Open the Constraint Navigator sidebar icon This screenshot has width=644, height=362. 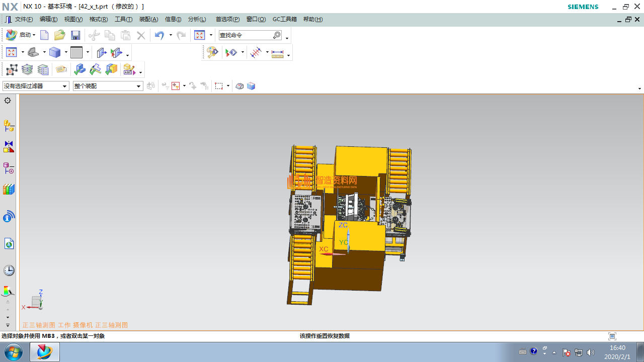pos(9,147)
